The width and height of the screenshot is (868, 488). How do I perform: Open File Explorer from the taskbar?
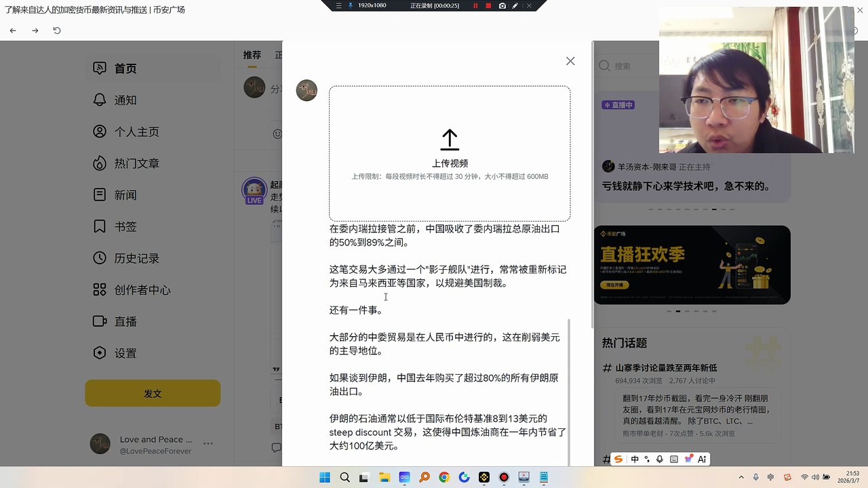[384, 477]
